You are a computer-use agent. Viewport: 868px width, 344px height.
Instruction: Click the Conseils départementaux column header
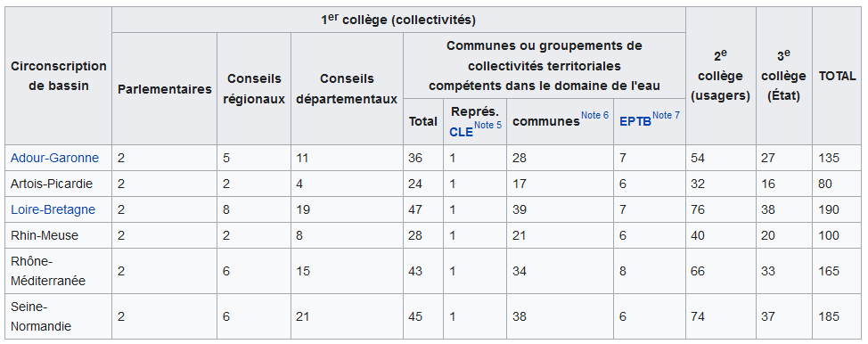[x=347, y=88]
